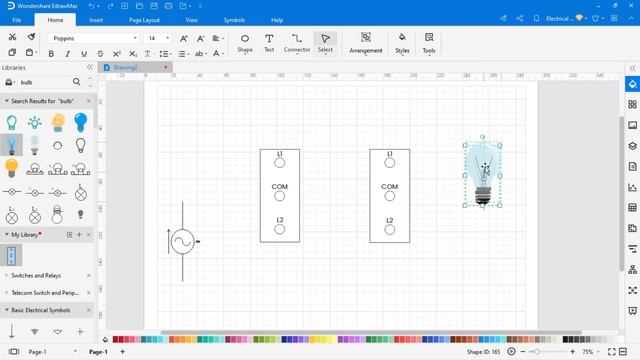Select the Shape tool
Image resolution: width=640 pixels, height=360 pixels.
245,43
